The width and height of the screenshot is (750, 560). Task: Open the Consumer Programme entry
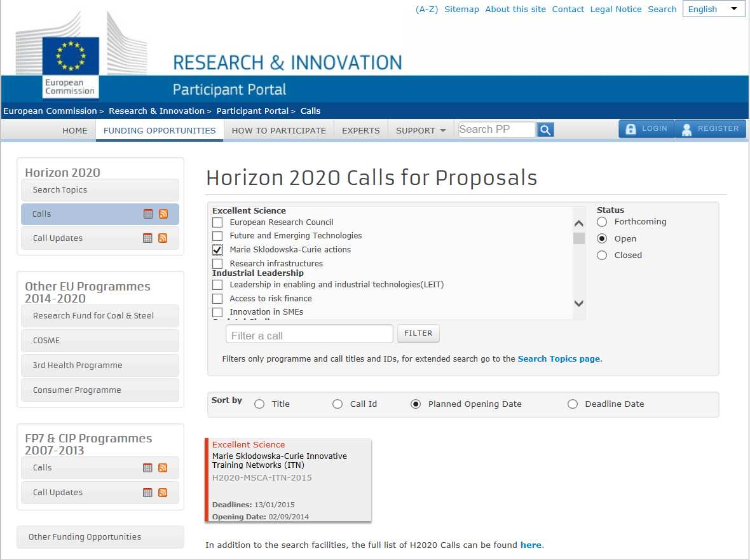(100, 390)
